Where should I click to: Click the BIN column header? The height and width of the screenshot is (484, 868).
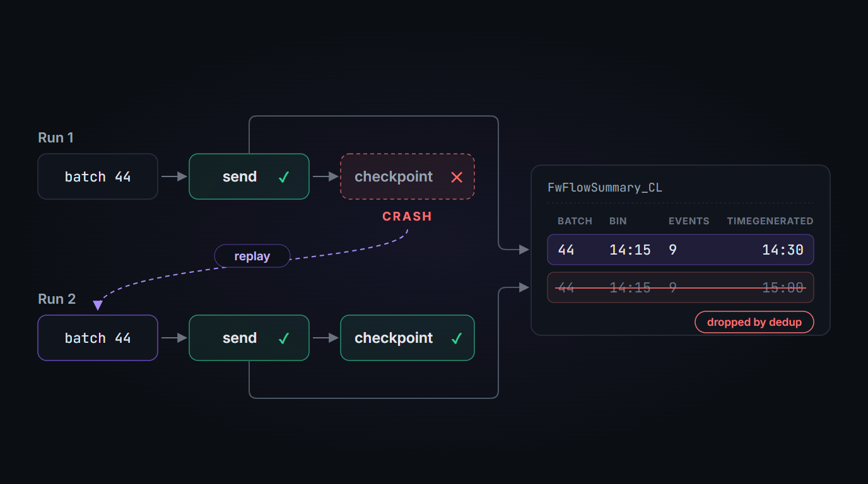click(618, 221)
